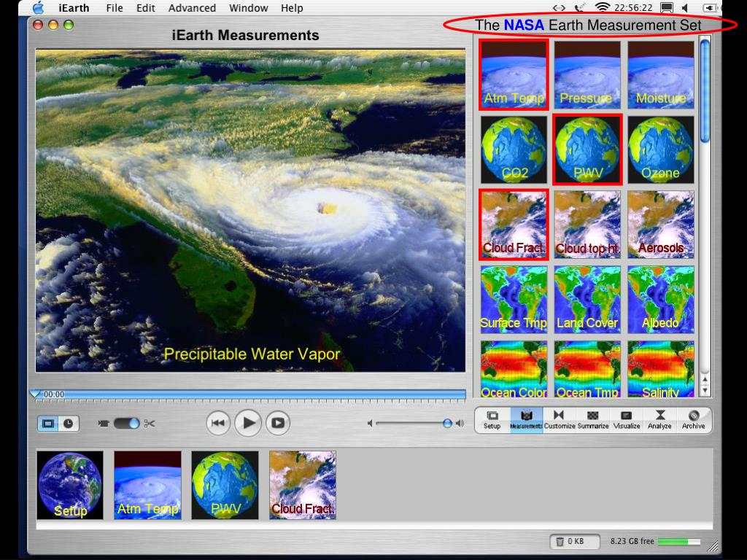Click the phone modem status icon

click(579, 7)
